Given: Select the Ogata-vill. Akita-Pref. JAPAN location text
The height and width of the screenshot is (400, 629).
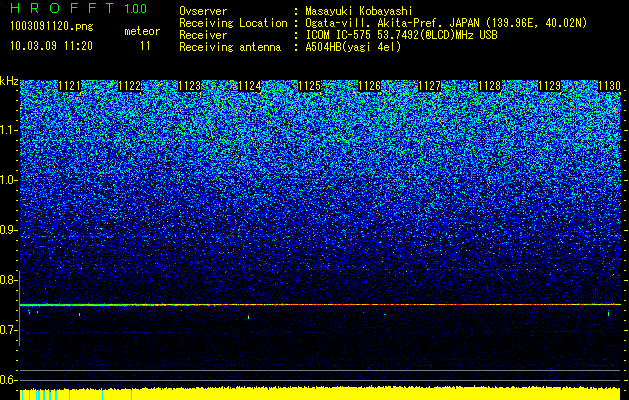Looking at the screenshot, I should pyautogui.click(x=446, y=23).
